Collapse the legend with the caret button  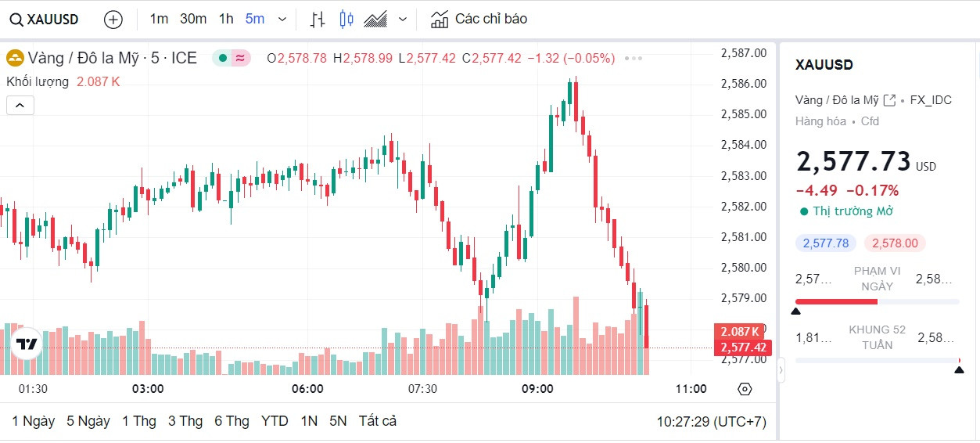20,105
